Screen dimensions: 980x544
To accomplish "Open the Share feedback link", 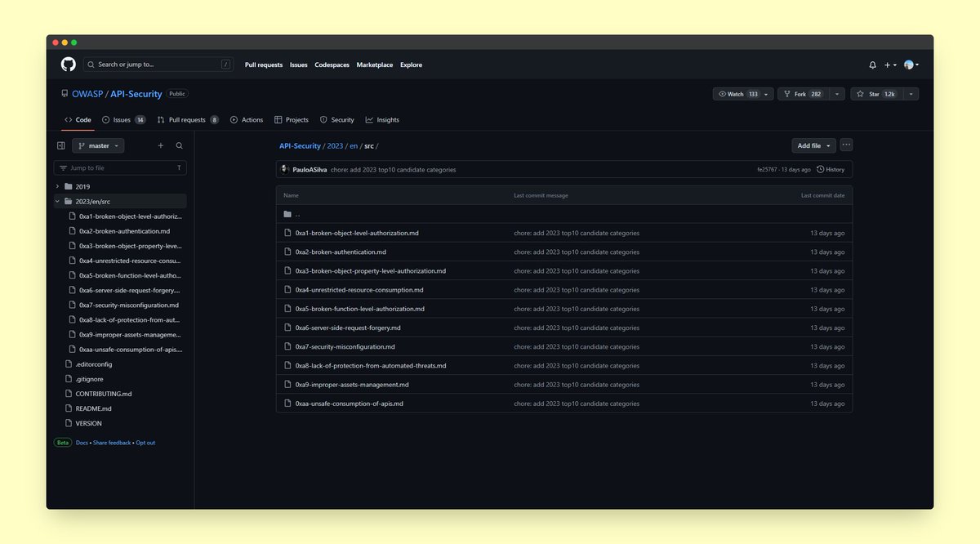I will 112,443.
